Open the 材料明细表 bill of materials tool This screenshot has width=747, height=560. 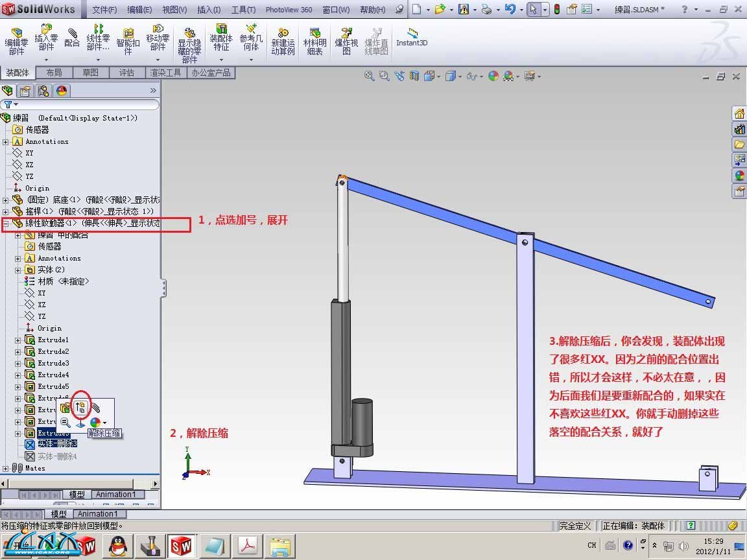coord(314,41)
